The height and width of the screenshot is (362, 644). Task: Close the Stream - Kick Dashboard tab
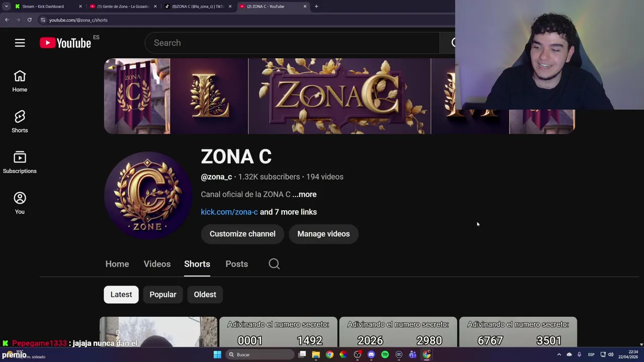(x=80, y=7)
